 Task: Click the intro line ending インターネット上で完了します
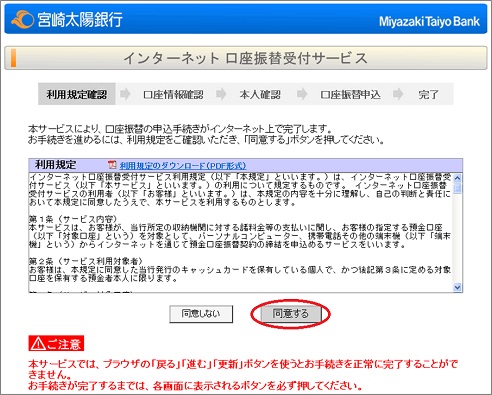(180, 129)
